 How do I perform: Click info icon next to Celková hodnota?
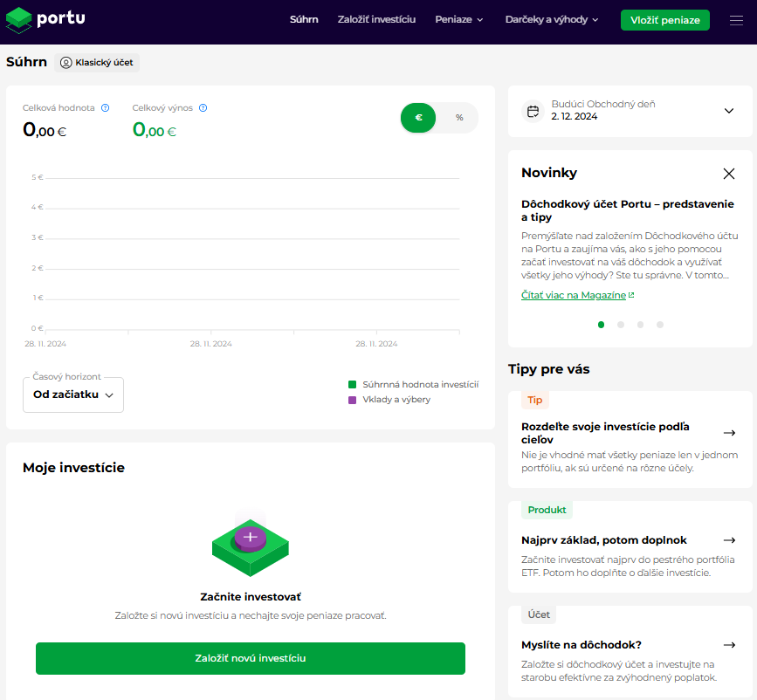point(106,108)
